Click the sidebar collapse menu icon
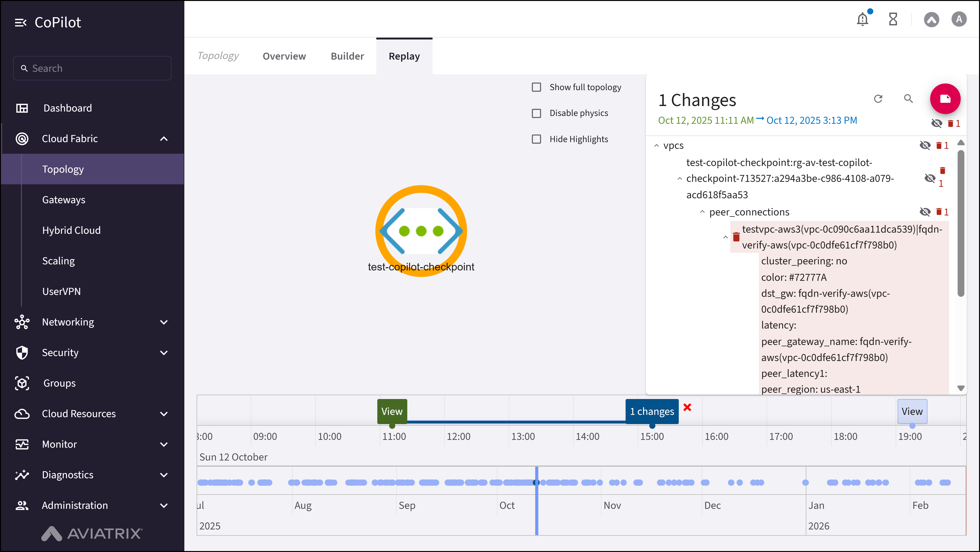980x552 pixels. tap(21, 23)
